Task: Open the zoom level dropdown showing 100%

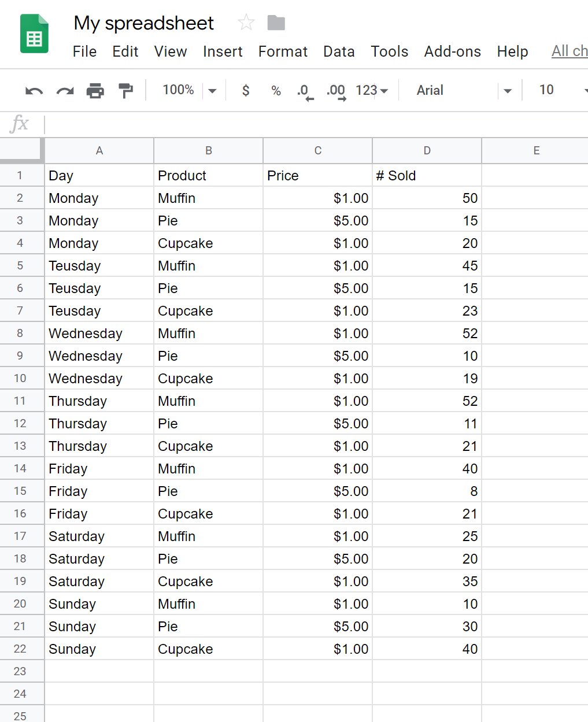Action: point(188,90)
